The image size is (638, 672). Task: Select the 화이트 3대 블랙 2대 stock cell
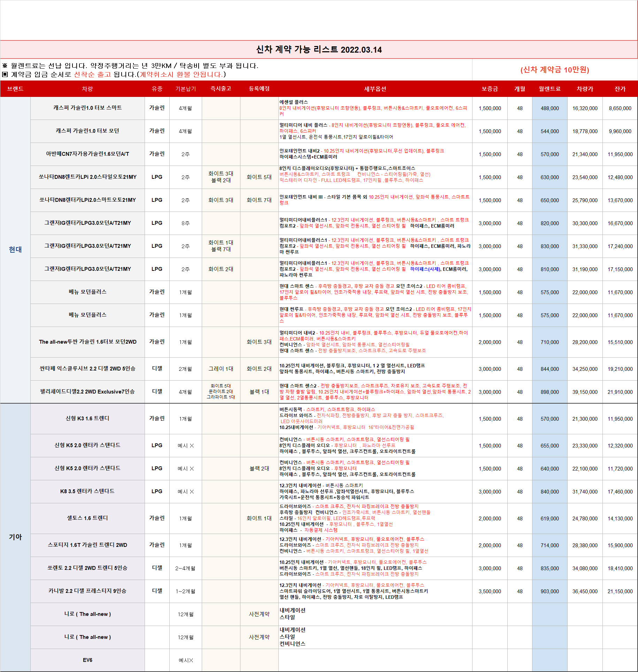pos(221,177)
